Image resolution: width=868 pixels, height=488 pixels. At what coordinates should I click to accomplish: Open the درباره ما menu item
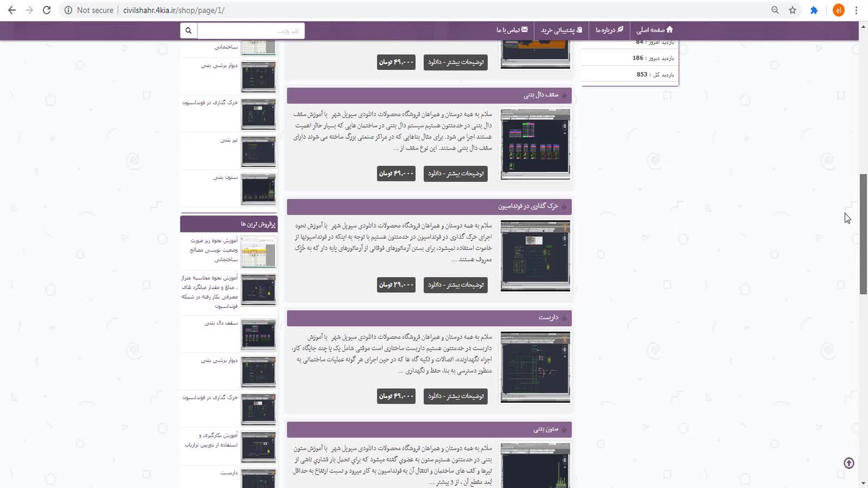pos(609,30)
